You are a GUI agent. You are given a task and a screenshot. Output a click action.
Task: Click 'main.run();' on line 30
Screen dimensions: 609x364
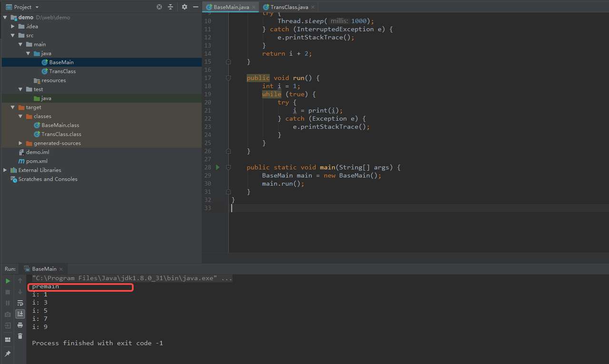[283, 183]
